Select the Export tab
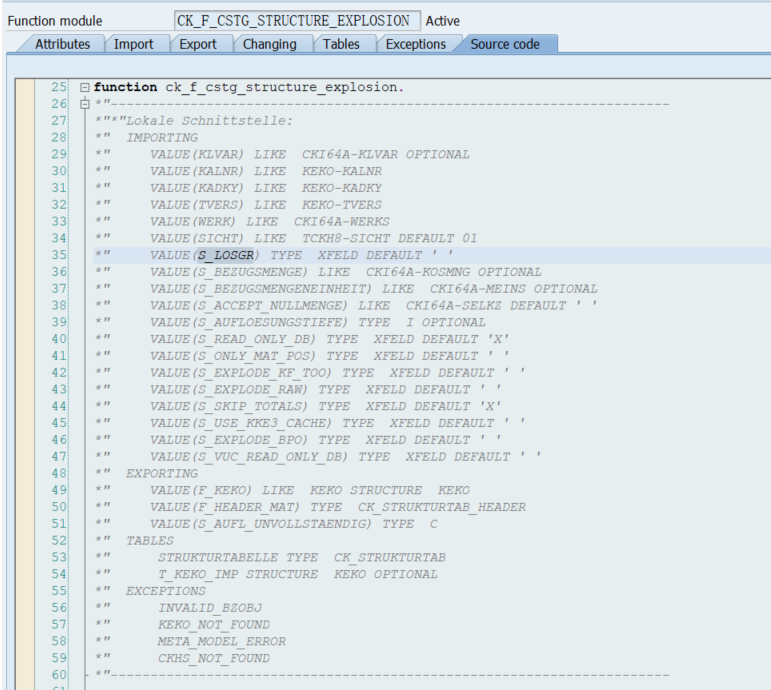Viewport: 771px width, 690px height. click(198, 44)
